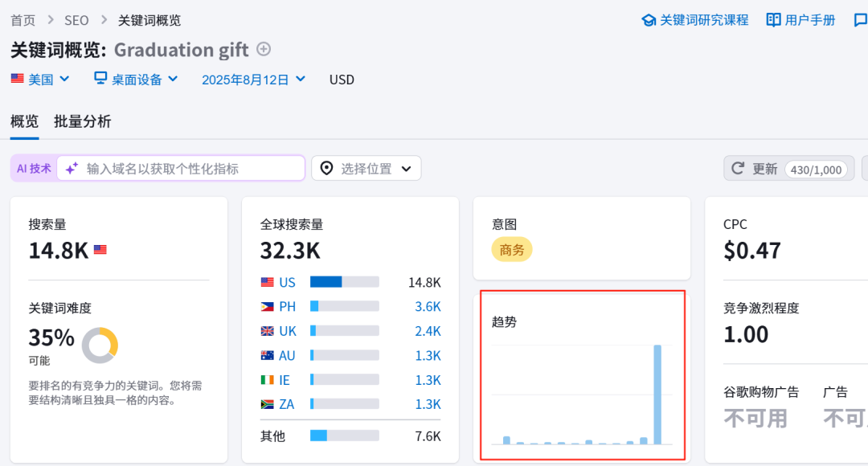Open the 2025年8月12日 date dropdown
This screenshot has width=868, height=466.
pos(253,80)
